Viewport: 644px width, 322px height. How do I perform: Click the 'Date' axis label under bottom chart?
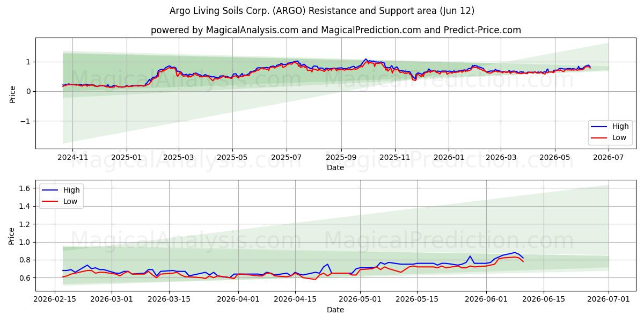point(335,310)
